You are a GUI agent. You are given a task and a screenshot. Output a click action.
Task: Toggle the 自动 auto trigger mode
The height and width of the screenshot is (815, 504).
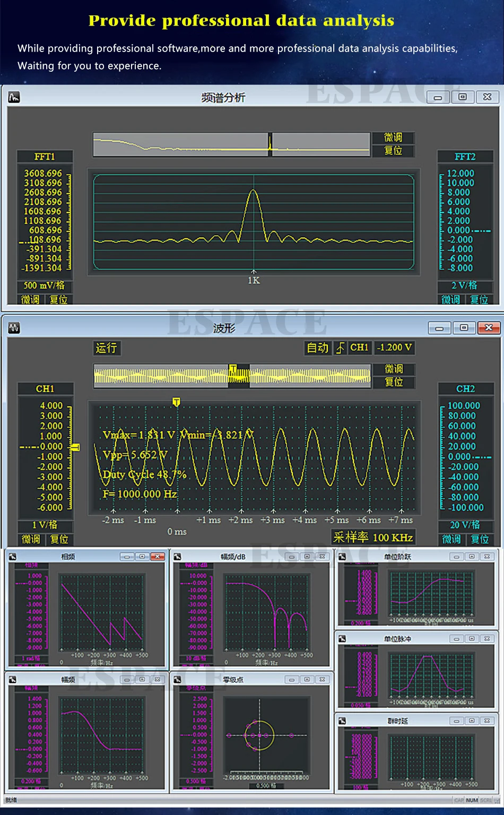(318, 348)
